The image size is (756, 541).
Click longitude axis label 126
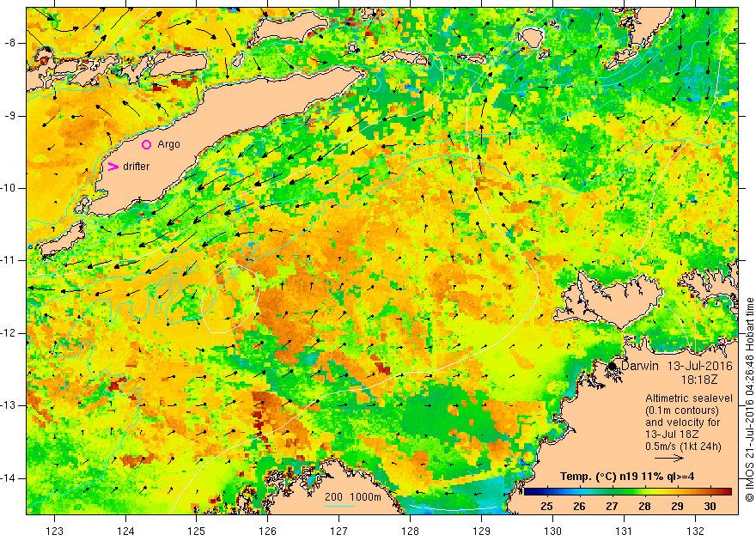(267, 531)
